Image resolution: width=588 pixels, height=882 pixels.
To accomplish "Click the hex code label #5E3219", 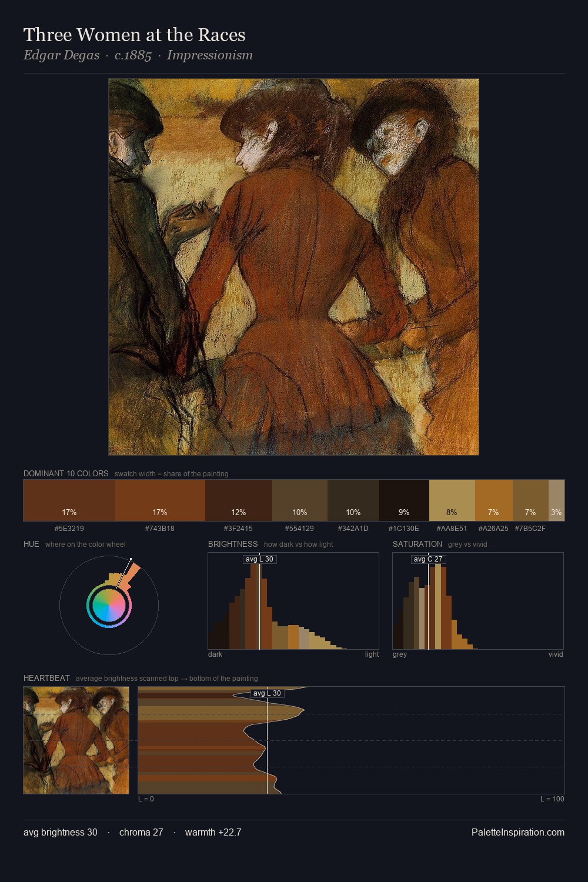I will pos(69,529).
